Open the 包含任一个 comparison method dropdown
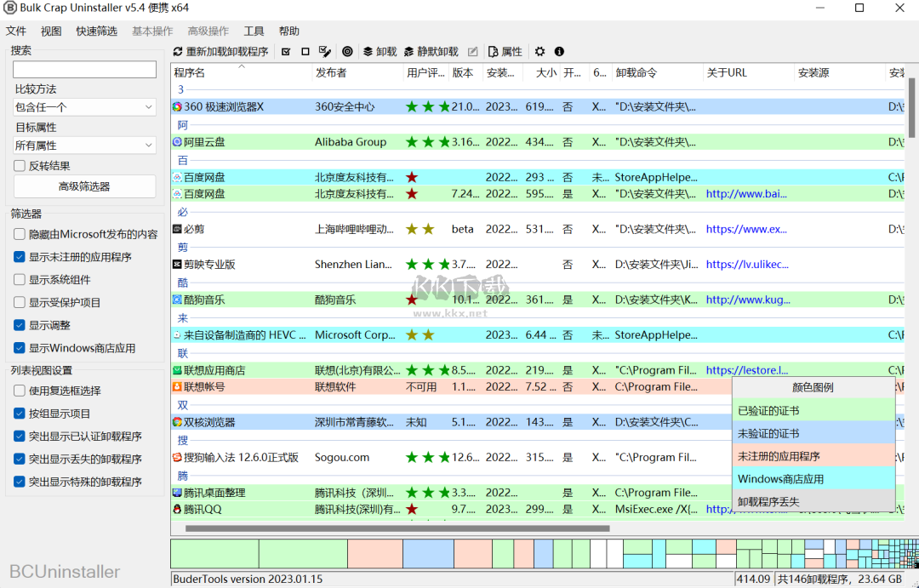Screen dimensions: 919x588 (83, 106)
